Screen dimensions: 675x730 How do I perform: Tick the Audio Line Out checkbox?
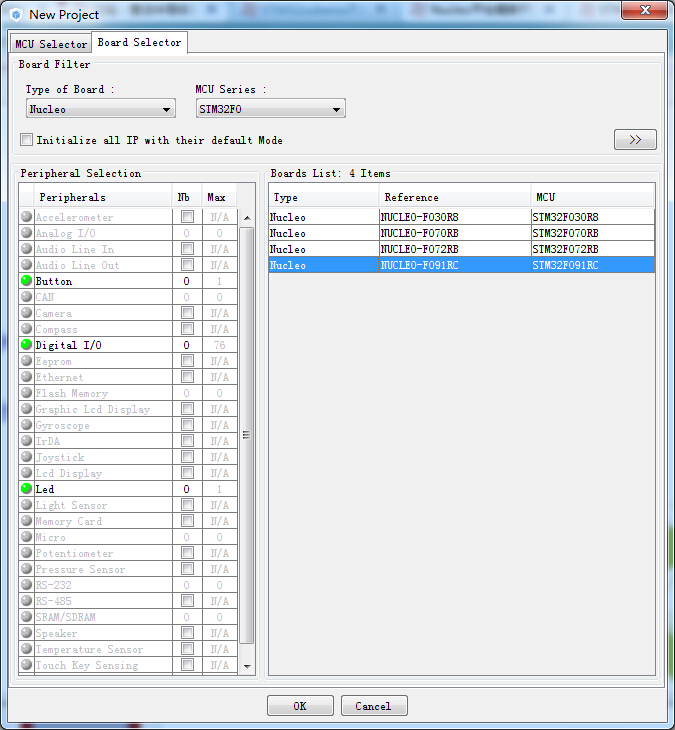coord(187,264)
